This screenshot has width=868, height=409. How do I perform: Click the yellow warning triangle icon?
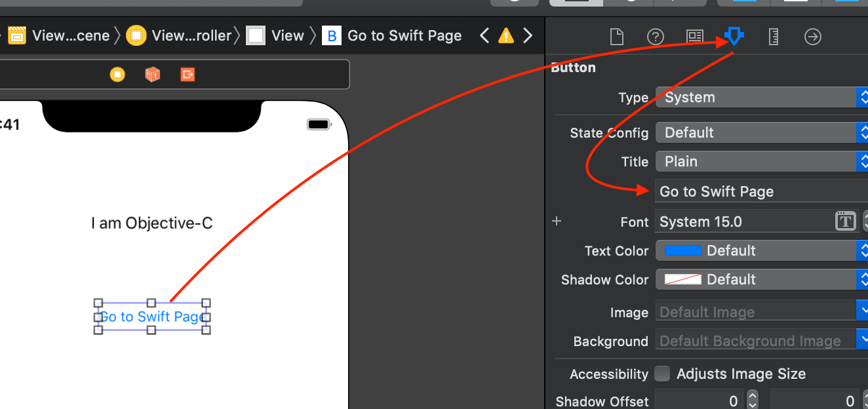coord(505,35)
